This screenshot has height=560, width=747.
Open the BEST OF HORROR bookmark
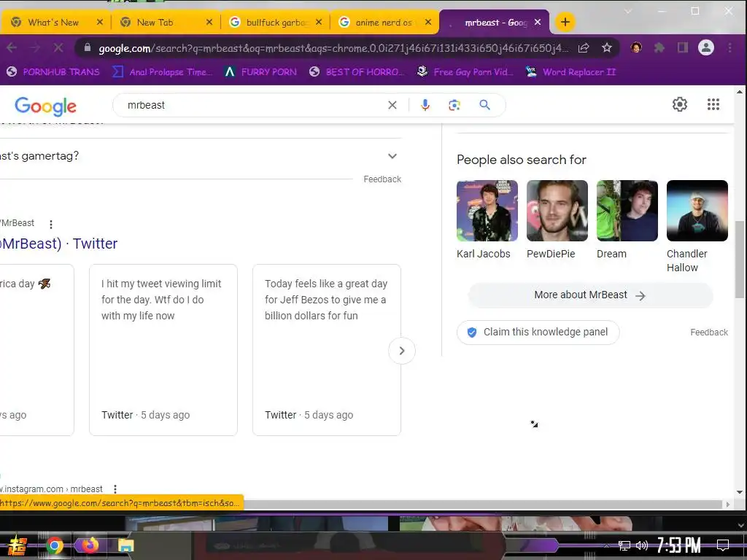click(357, 72)
